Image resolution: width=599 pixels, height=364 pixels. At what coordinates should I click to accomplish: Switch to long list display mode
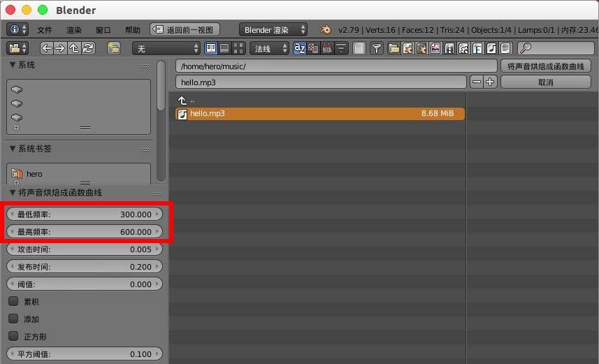224,48
